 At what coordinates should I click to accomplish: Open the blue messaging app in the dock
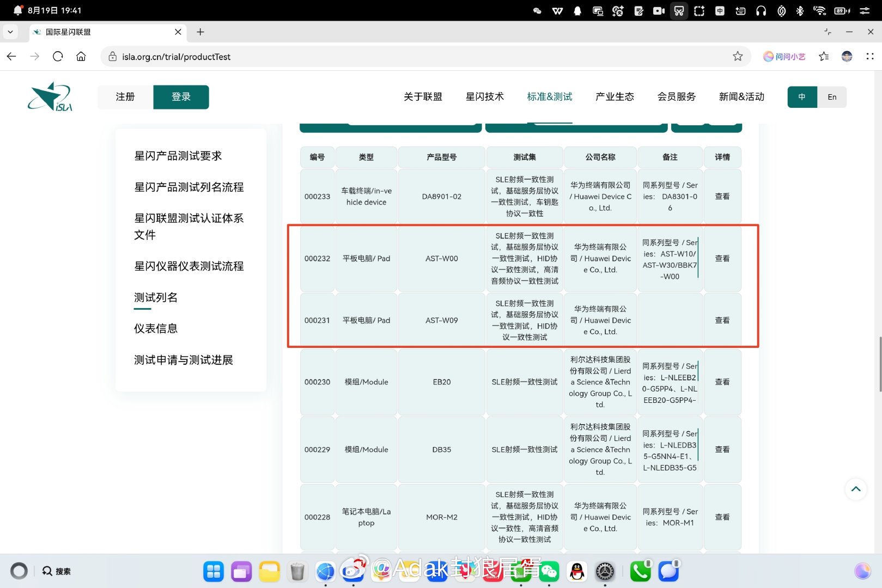pos(668,571)
